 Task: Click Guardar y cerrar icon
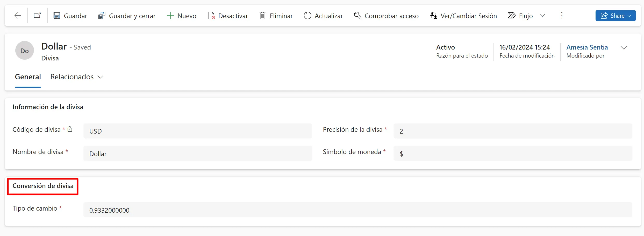(102, 16)
